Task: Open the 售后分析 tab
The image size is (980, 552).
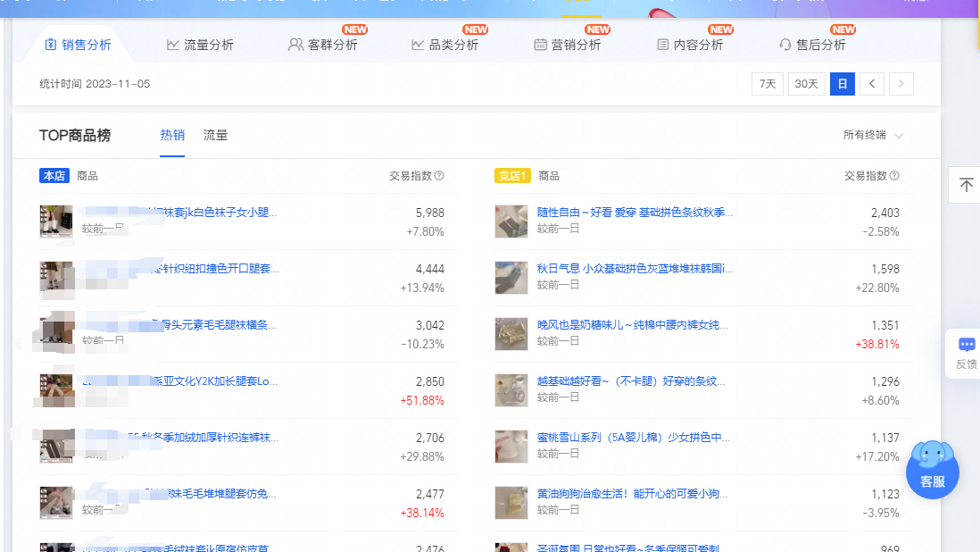Action: coord(812,45)
